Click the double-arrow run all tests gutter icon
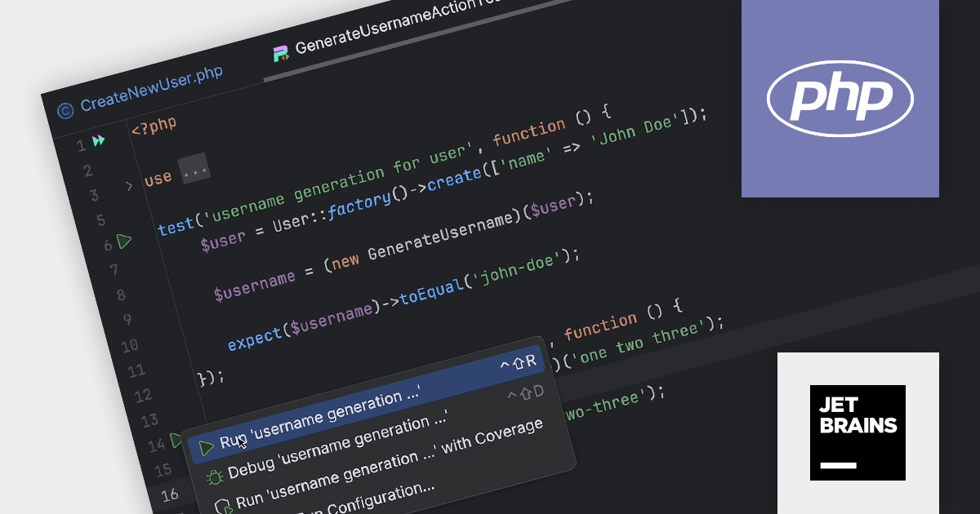Viewport: 980px width, 514px height. [98, 141]
